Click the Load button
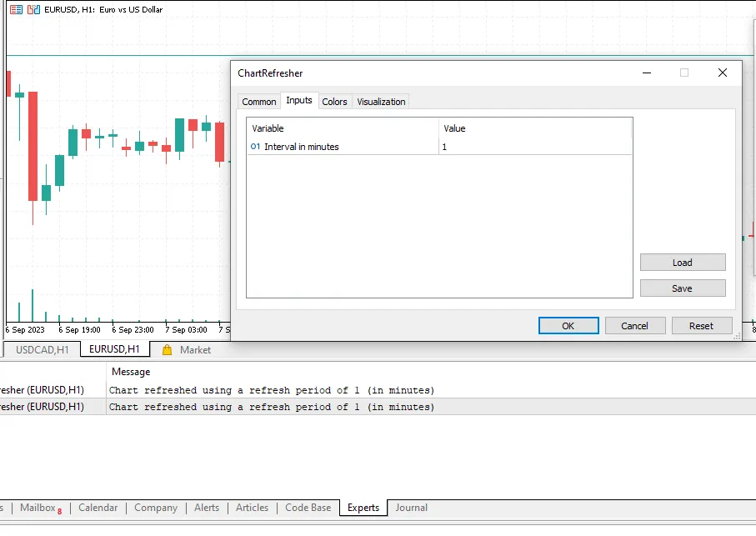Image resolution: width=756 pixels, height=536 pixels. pyautogui.click(x=683, y=262)
